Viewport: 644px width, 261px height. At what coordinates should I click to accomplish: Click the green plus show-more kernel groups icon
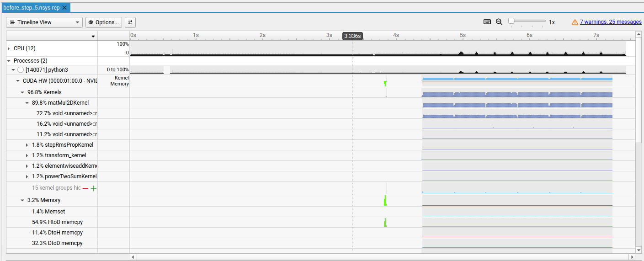point(94,188)
